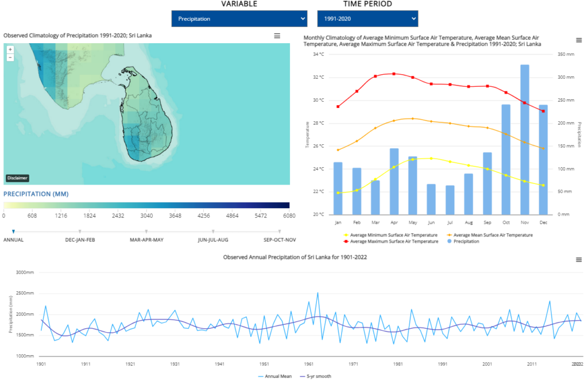The image size is (588, 380).
Task: Open the Variable dropdown showing Precipitation
Action: click(x=239, y=19)
